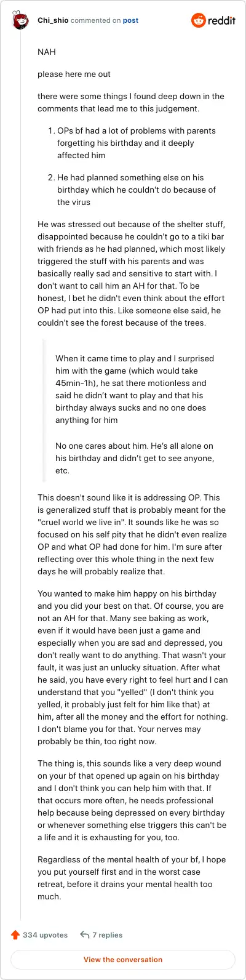Image resolution: width=246 pixels, height=980 pixels.
Task: Click the 334 upvotes count
Action: point(45,935)
